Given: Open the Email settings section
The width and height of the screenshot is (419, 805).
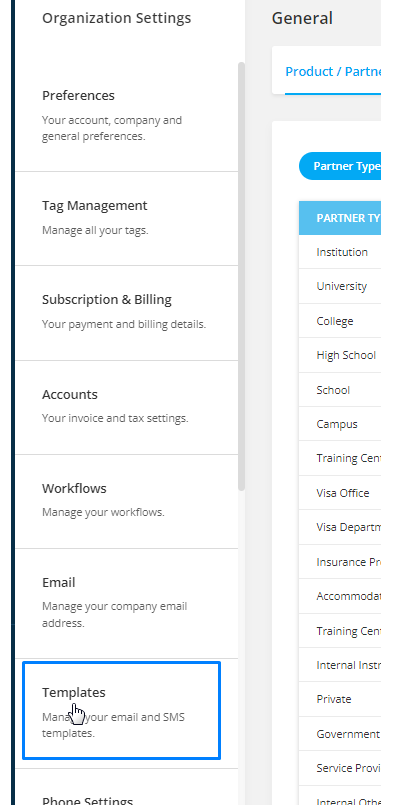Looking at the screenshot, I should click(x=126, y=604).
